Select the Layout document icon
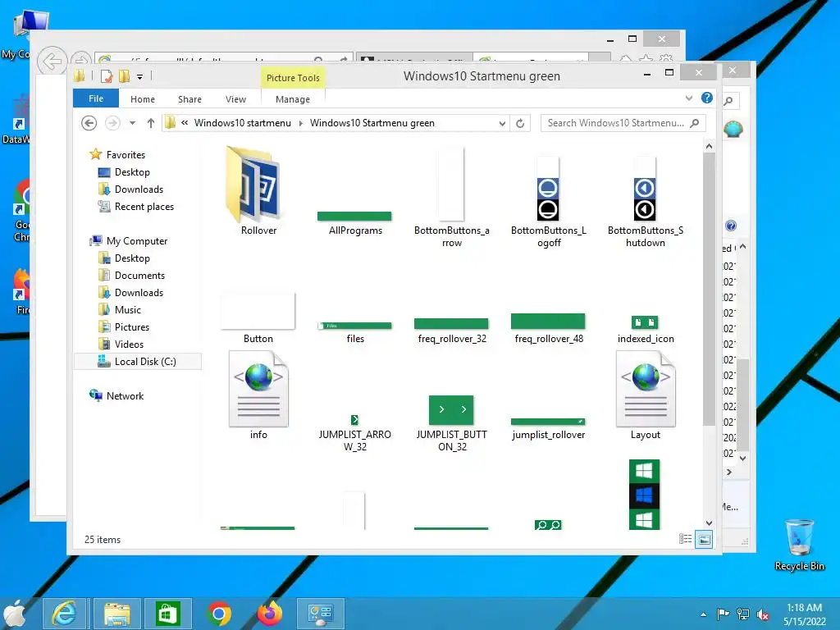Image resolution: width=840 pixels, height=630 pixels. (x=646, y=388)
